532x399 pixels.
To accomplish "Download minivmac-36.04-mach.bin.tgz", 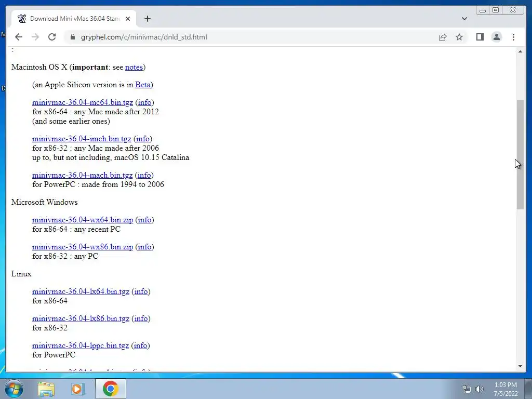I will [x=82, y=175].
